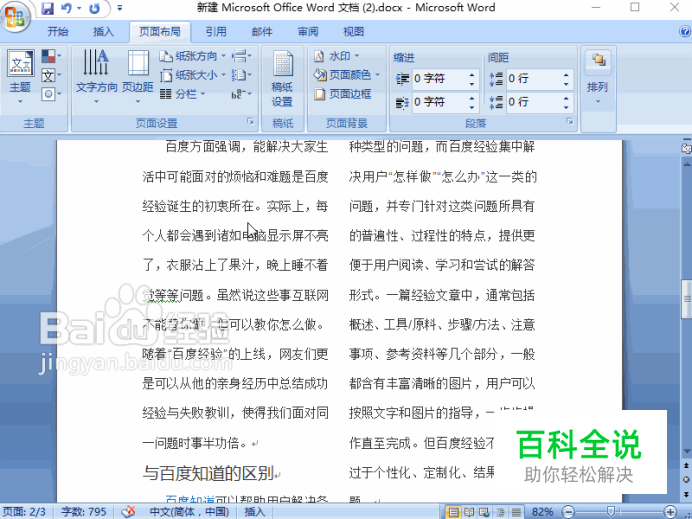
Task: Switch to Outline view
Action: pos(500,512)
